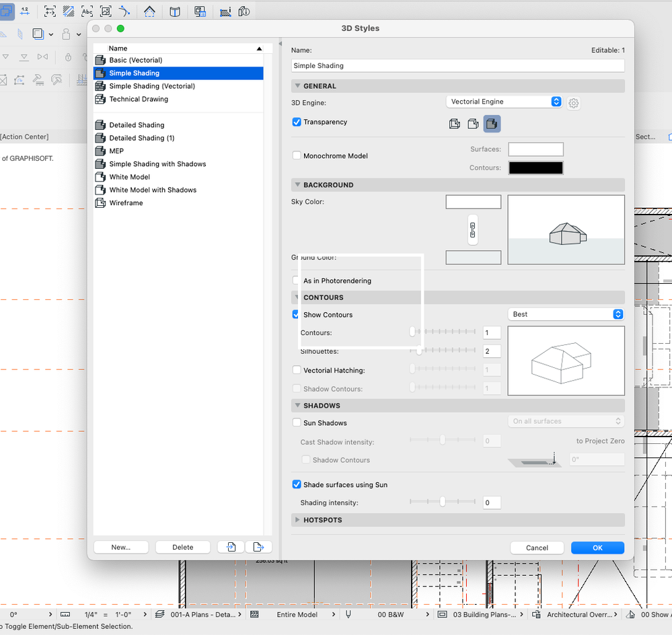Expand the HOTSPOTS section
Viewport: 672px width, 635px height.
[298, 520]
